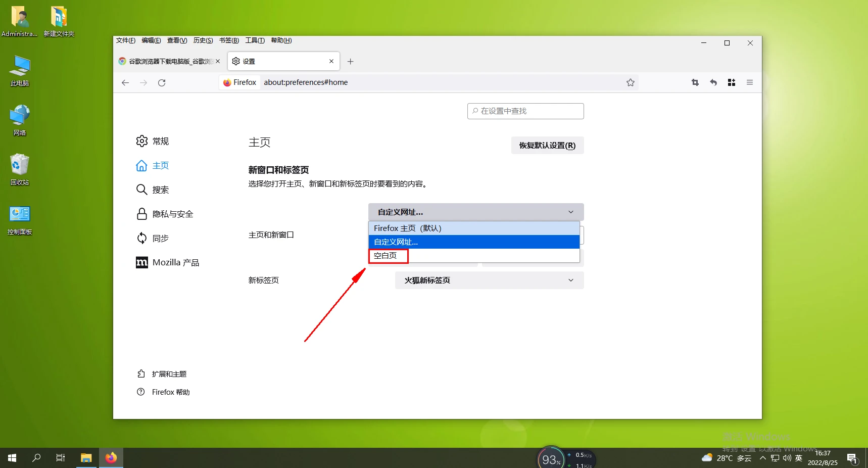Click the 英 input method indicator
The image size is (868, 468).
coord(799,458)
